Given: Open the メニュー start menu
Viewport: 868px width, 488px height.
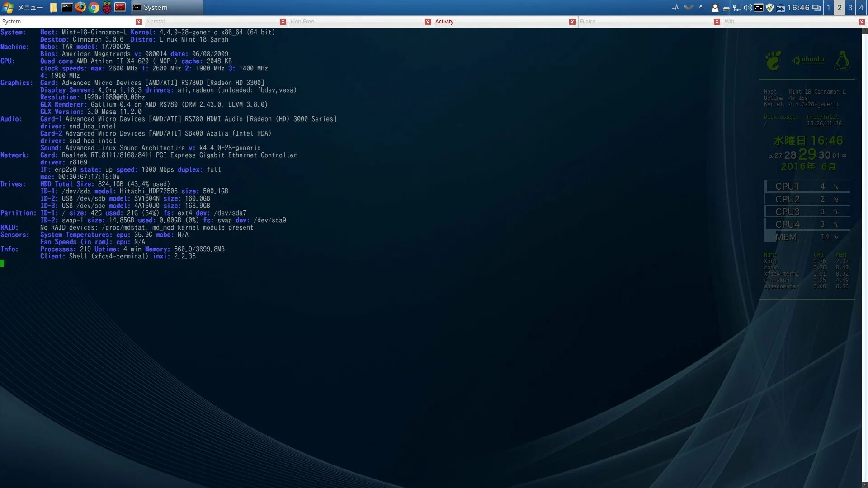Looking at the screenshot, I should (23, 8).
